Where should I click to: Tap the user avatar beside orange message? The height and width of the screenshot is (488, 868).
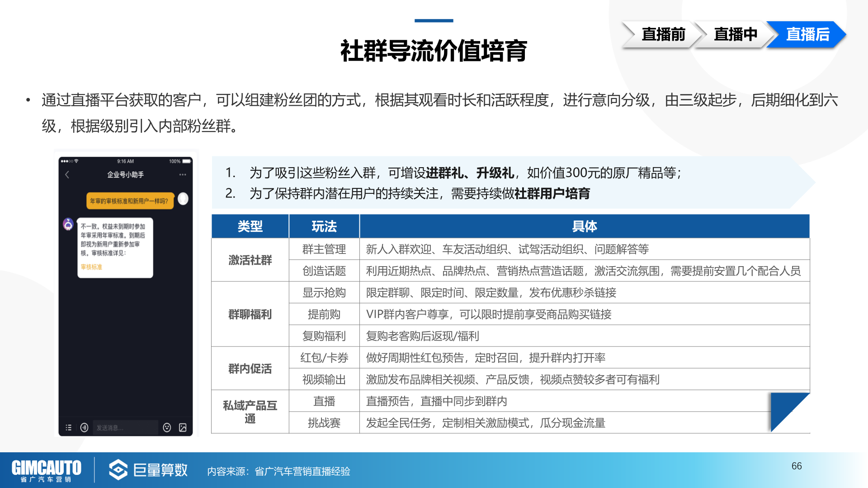183,199
